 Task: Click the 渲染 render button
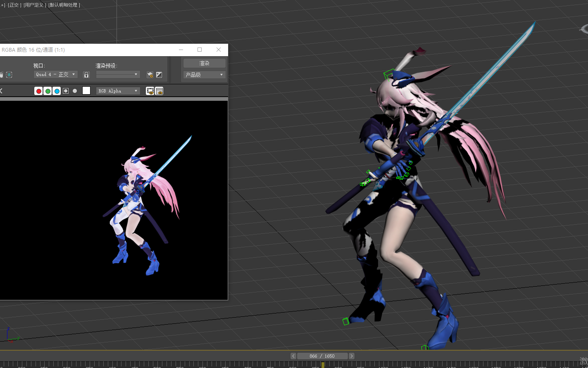204,63
